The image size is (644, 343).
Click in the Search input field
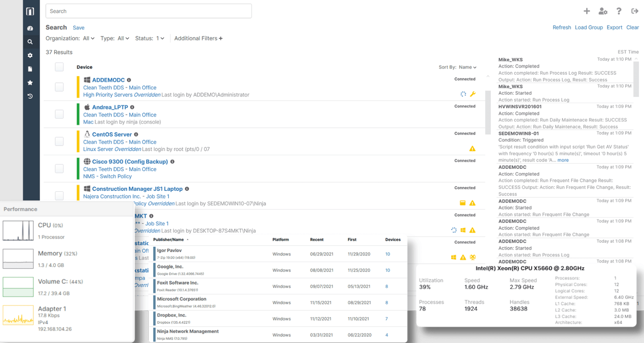click(x=149, y=11)
